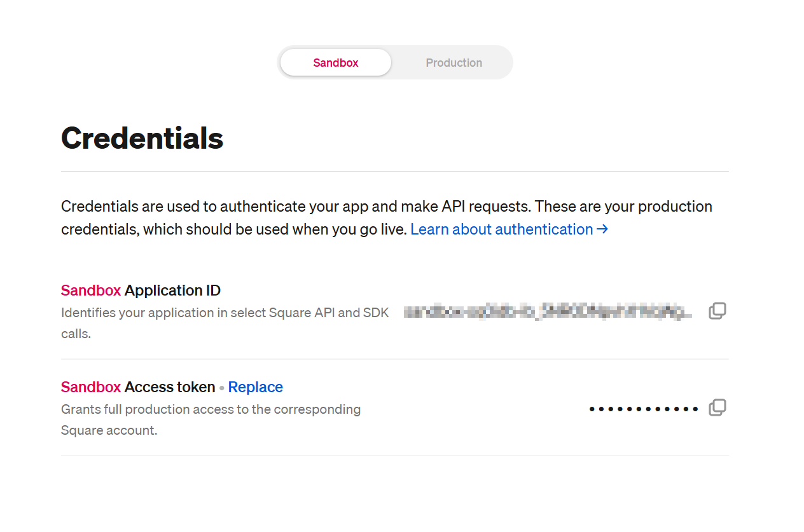Replace the Sandbox Access token

256,387
